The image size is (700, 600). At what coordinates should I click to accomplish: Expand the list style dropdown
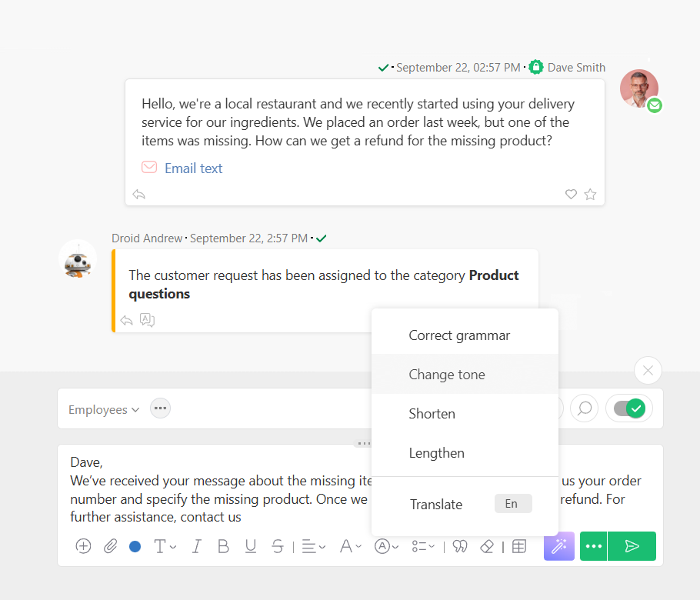click(x=425, y=546)
